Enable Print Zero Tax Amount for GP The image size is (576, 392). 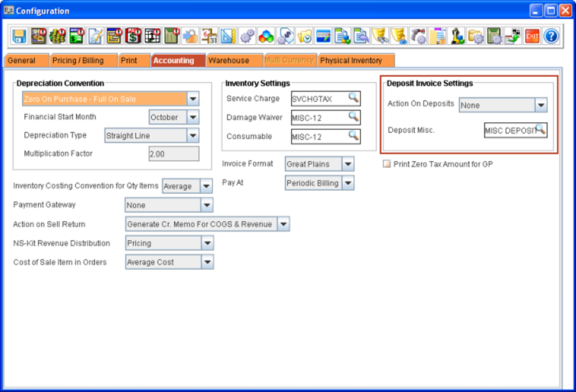tap(388, 164)
